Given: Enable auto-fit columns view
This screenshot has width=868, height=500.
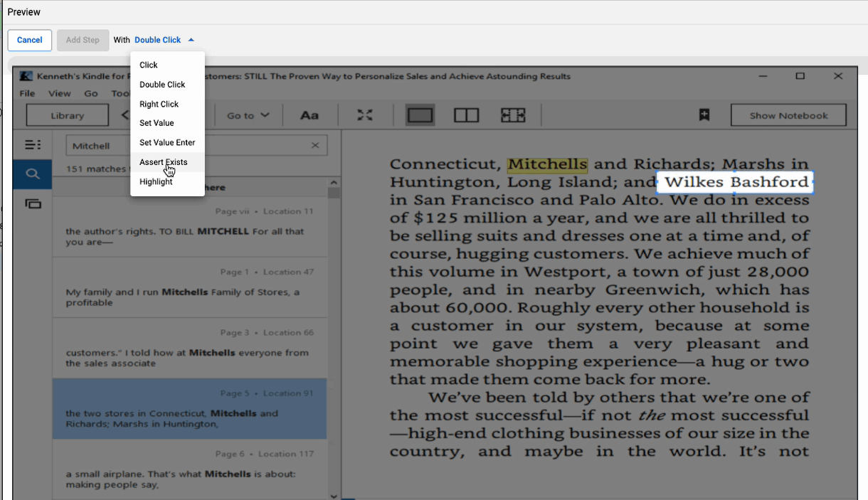Looking at the screenshot, I should pos(513,115).
